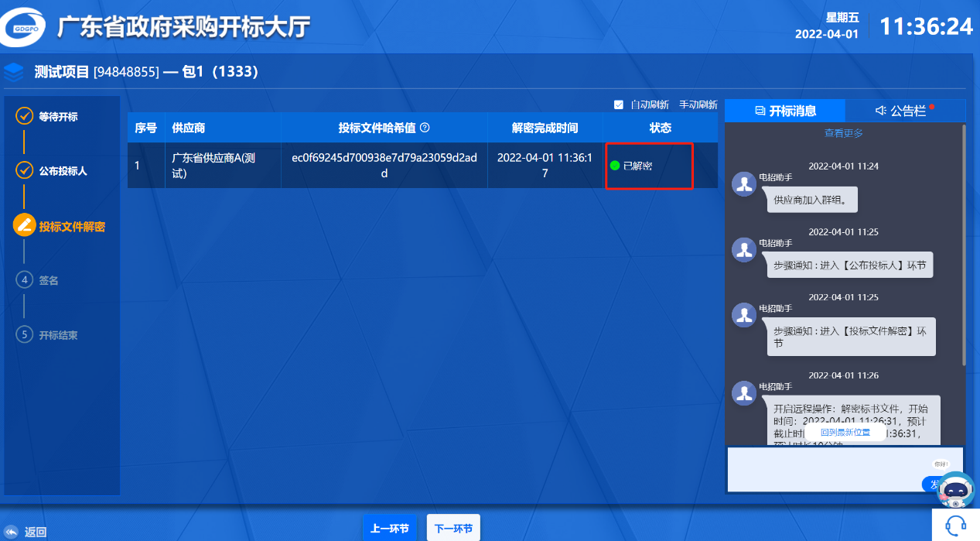Click the 公告栏 speaker icon
This screenshot has width=980, height=541.
tap(881, 111)
